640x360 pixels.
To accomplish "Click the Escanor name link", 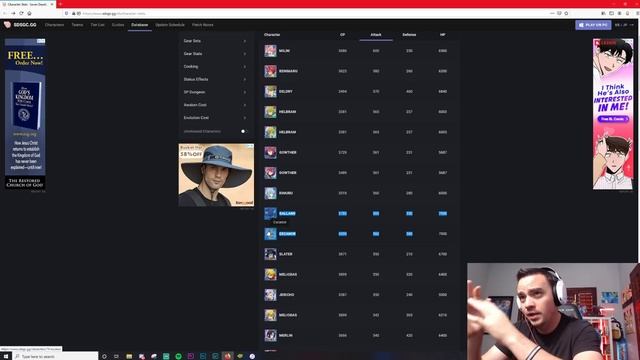I will click(287, 234).
